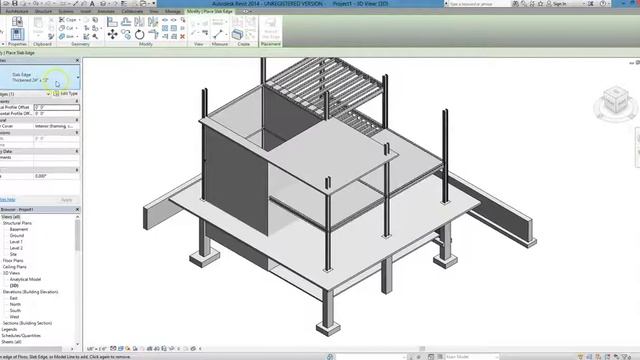Click the Type Properties icon above Properties button
Image resolution: width=640 pixels, height=360 pixels.
[17, 21]
